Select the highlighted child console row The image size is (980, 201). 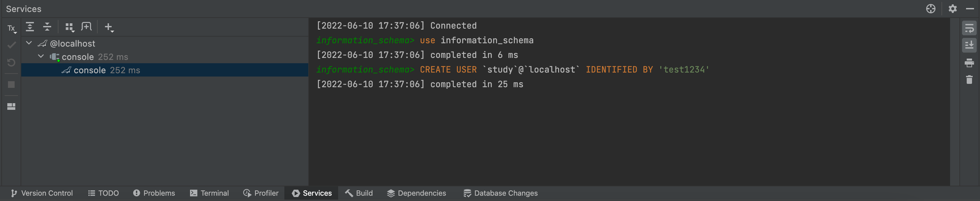(165, 70)
